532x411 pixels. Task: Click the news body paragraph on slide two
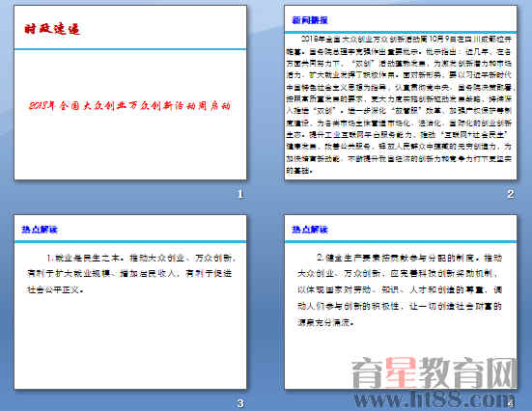pos(400,104)
